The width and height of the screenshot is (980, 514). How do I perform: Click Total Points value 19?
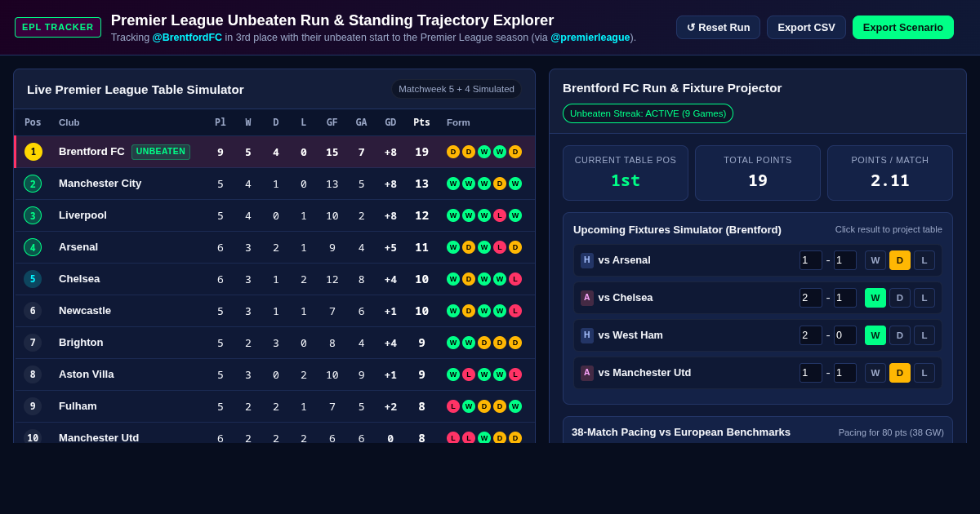[758, 180]
